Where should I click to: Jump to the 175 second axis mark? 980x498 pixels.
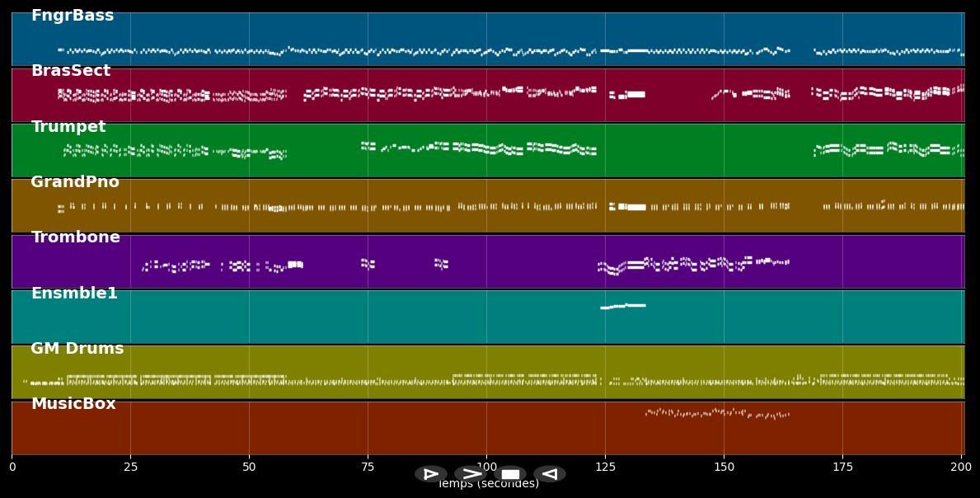[x=842, y=467]
